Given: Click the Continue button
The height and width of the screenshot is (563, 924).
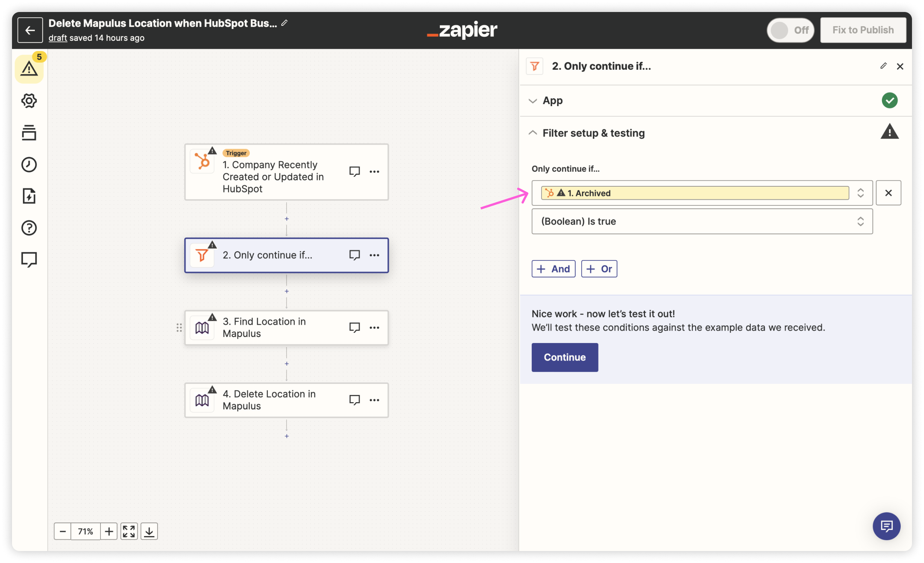Looking at the screenshot, I should tap(564, 357).
